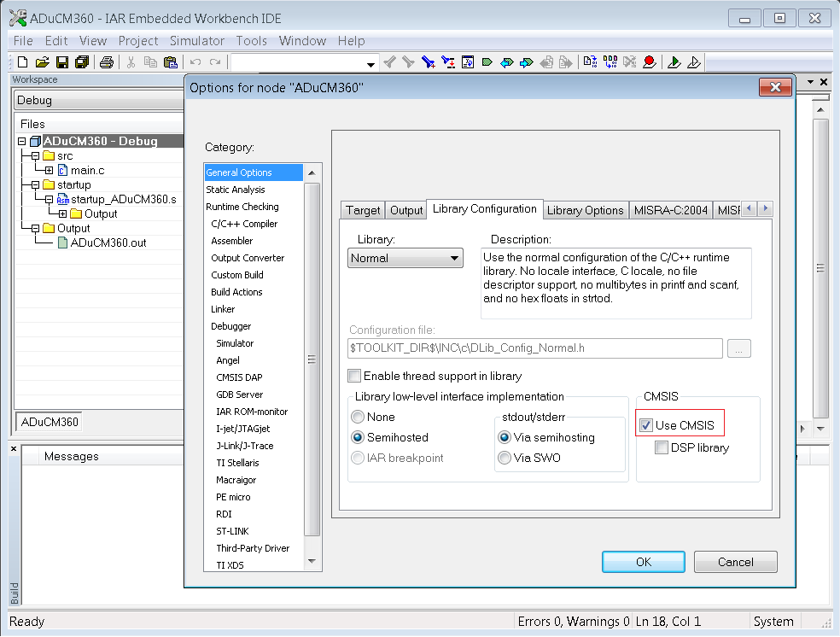This screenshot has width=840, height=637.
Task: Click the Save floppy disk icon
Action: click(x=62, y=62)
